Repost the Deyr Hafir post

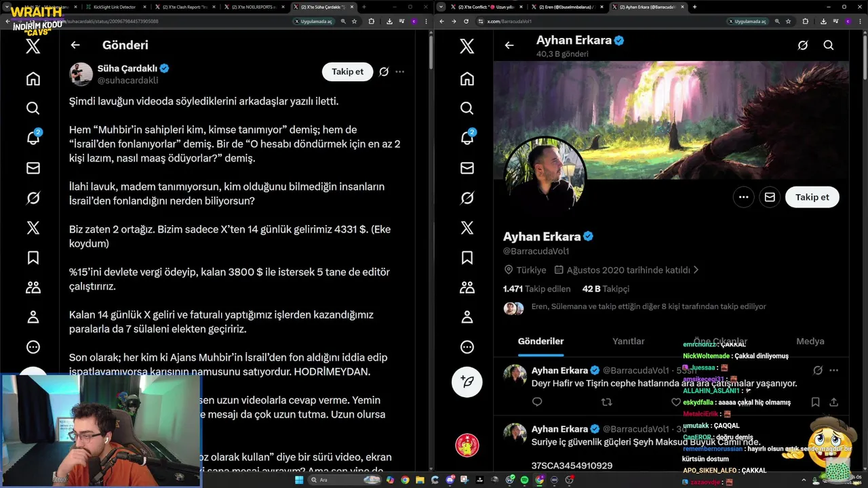click(x=607, y=402)
